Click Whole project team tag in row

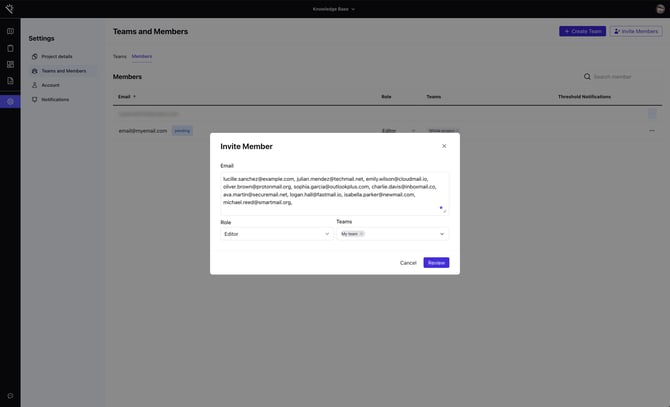(x=443, y=131)
